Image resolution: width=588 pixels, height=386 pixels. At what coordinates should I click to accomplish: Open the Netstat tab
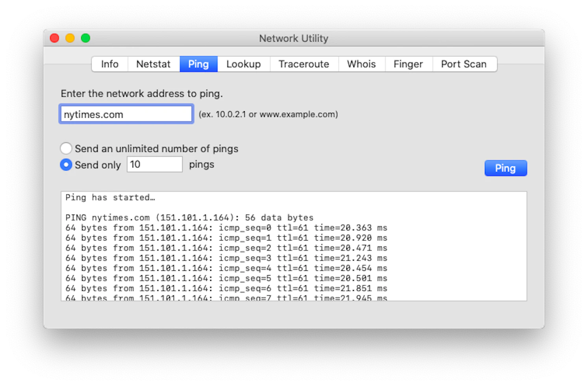click(153, 64)
